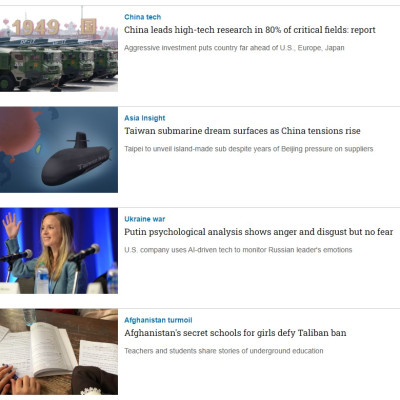Open the Afghanistan turmoil category
The height and width of the screenshot is (400, 400).
click(158, 320)
